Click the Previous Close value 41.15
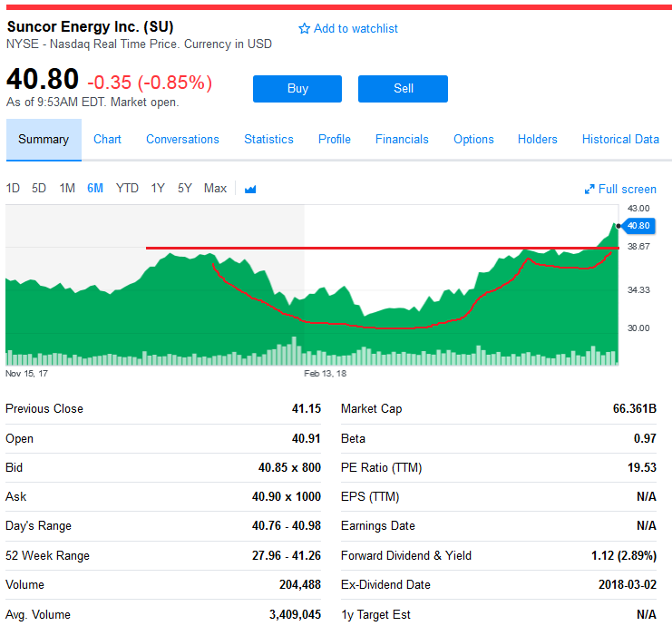 click(307, 408)
